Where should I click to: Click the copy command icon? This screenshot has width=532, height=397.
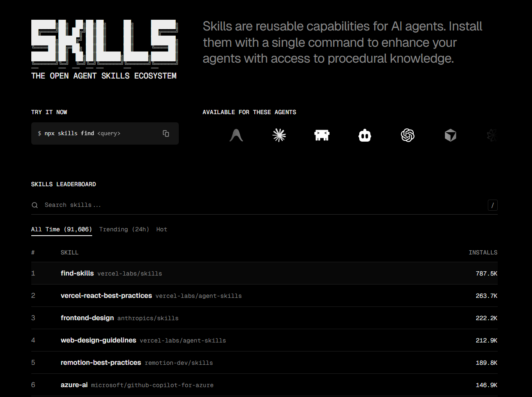point(166,133)
